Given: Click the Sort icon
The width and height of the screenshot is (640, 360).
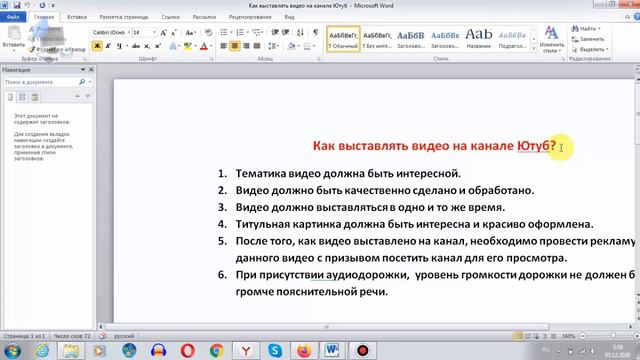Looking at the screenshot, I should [300, 32].
